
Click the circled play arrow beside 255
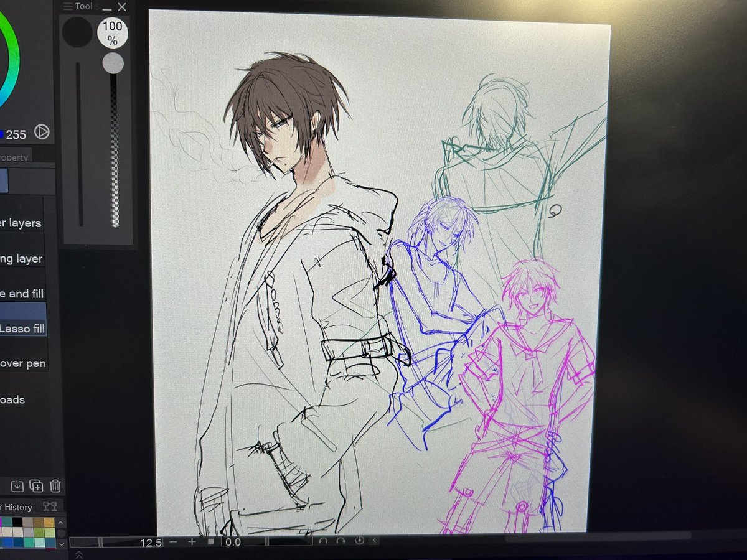click(x=42, y=132)
